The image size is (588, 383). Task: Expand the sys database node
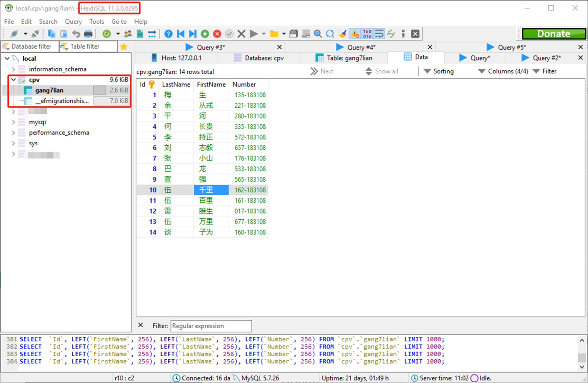[x=14, y=143]
